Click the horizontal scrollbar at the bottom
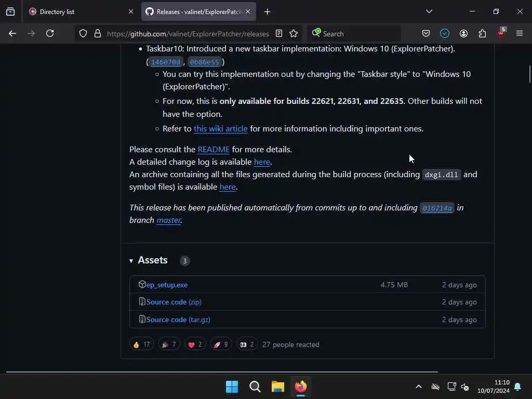The width and height of the screenshot is (532, 399). coord(222,372)
